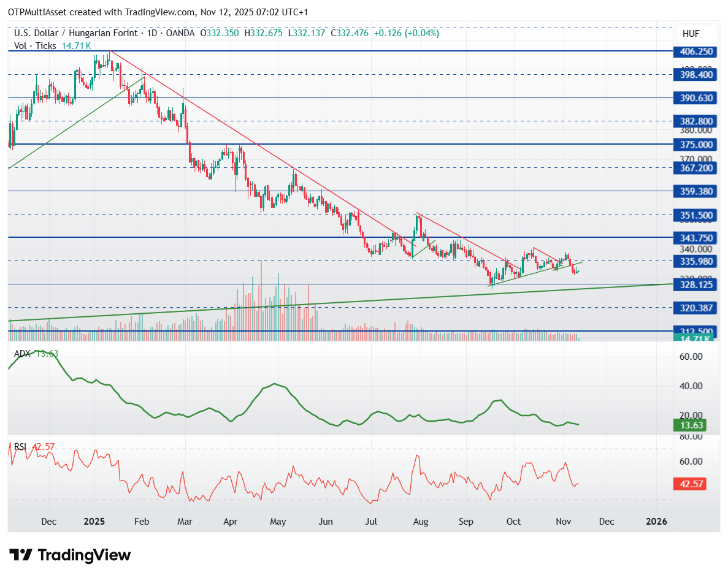Click the Nov marker on time axis
Screen dimensions: 728x578
[562, 522]
